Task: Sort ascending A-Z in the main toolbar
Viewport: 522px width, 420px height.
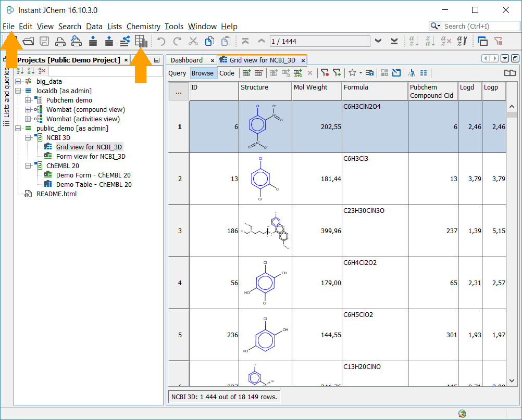Action: tap(414, 41)
